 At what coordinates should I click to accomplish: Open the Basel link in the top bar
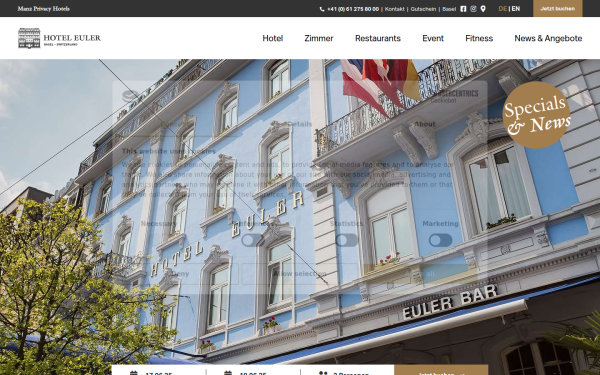click(x=449, y=9)
